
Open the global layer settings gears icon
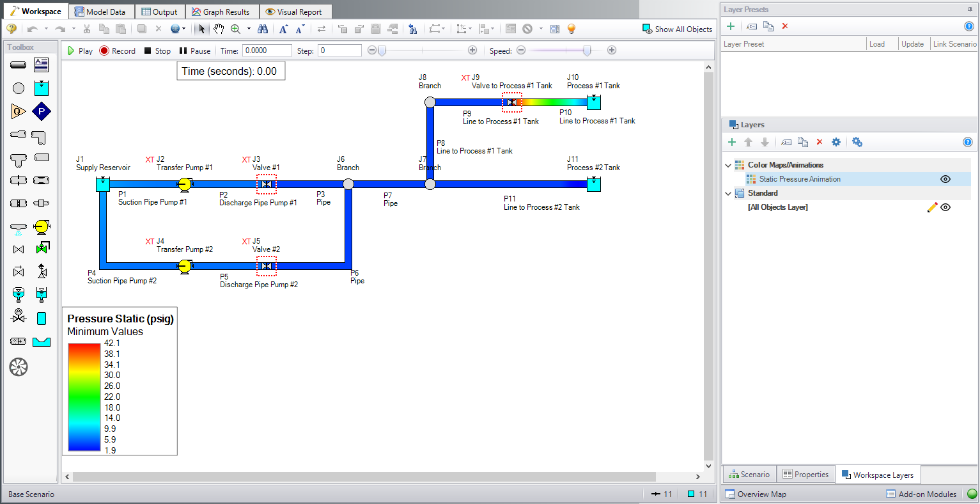pos(857,142)
